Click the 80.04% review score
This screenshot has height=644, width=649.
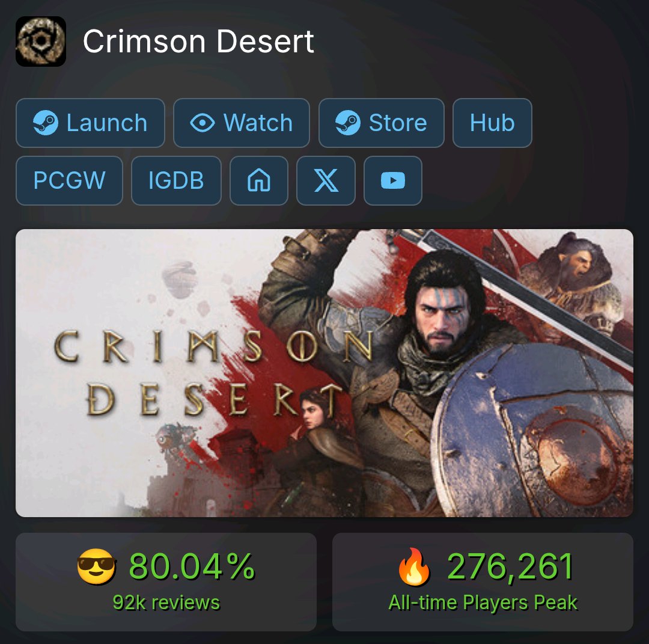click(x=192, y=566)
